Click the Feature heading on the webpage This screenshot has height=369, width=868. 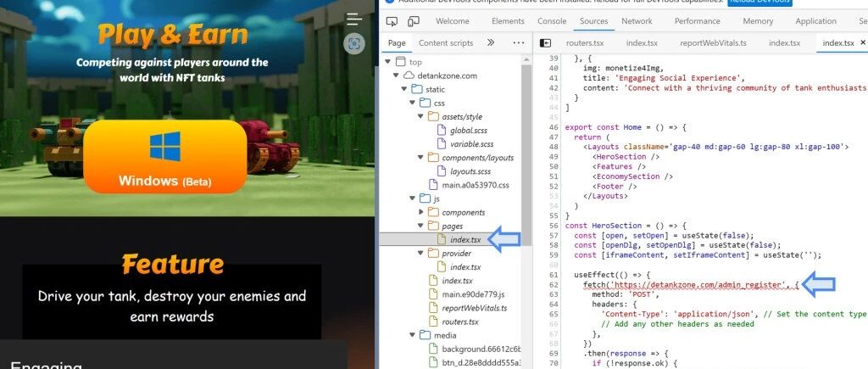coord(173,265)
